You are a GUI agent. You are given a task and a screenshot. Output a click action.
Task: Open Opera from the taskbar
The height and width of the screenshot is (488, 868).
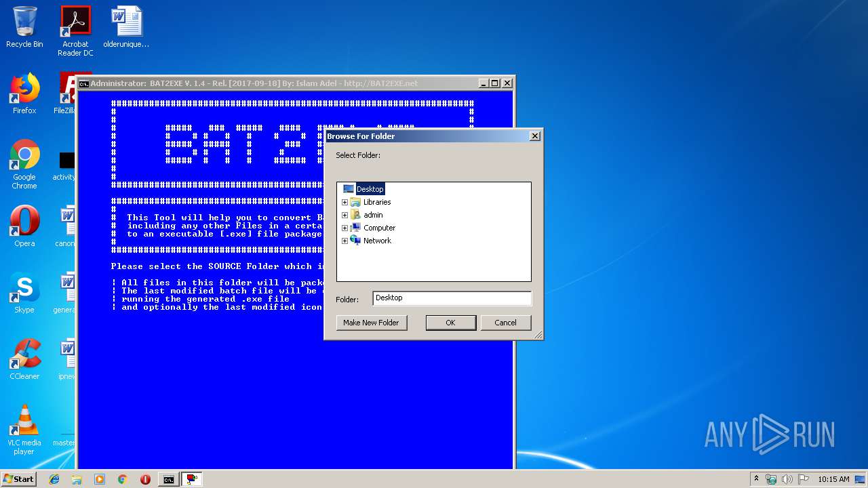145,479
